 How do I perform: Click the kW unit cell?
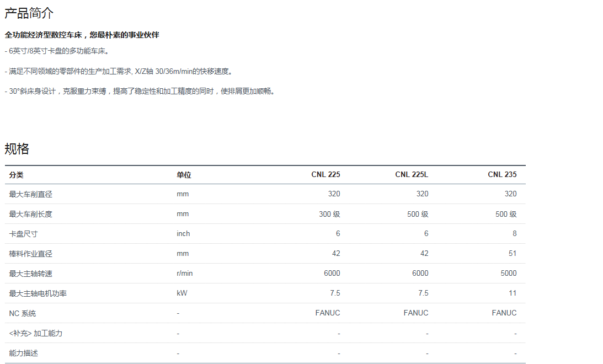point(182,293)
